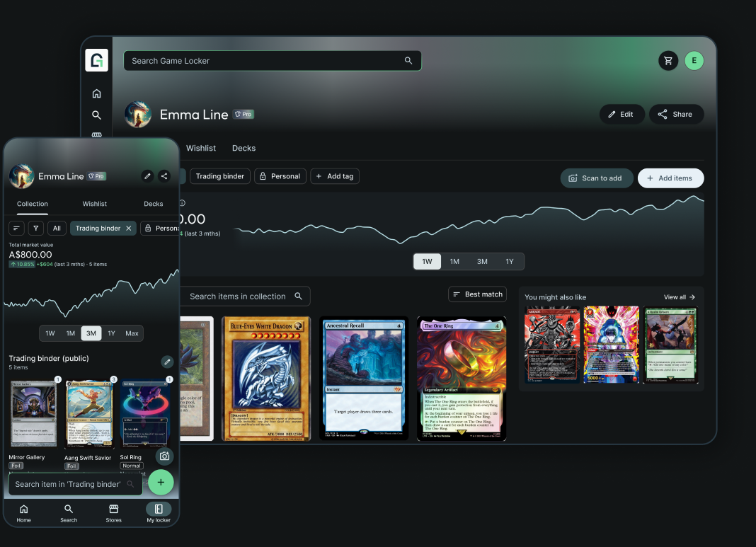Select mobile Max chart range
This screenshot has height=547, width=756.
click(132, 333)
